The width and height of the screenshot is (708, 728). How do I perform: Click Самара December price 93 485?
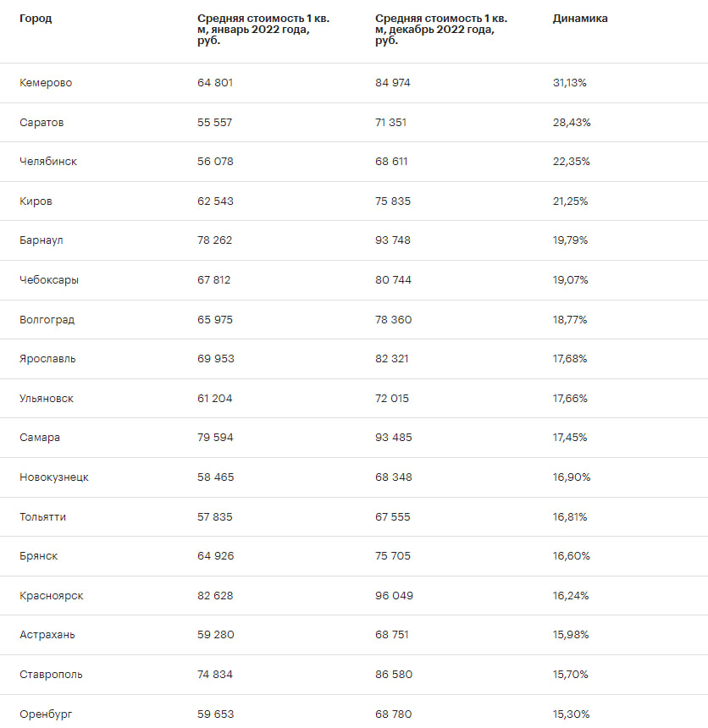click(393, 438)
